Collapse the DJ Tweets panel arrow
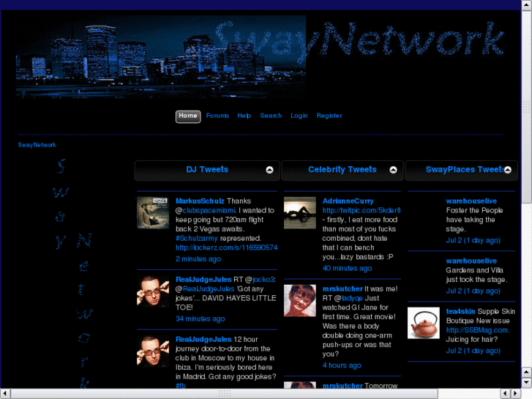The height and width of the screenshot is (399, 532). point(269,170)
